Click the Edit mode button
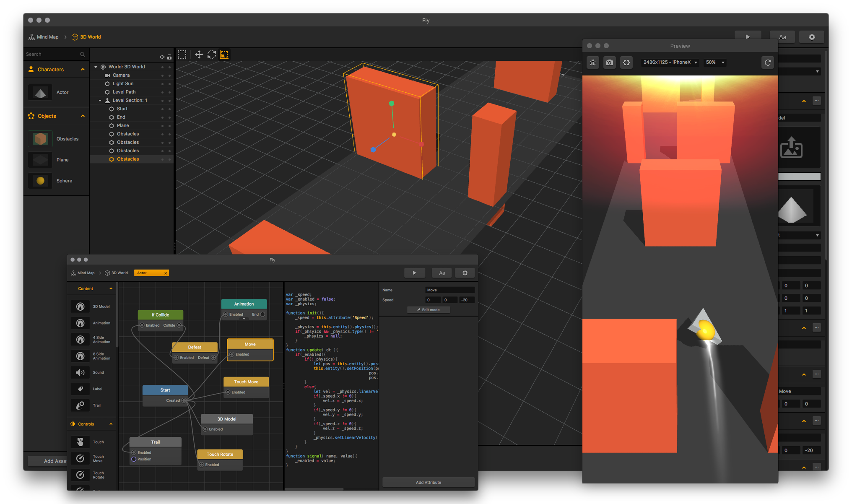The width and height of the screenshot is (852, 504). click(x=429, y=310)
